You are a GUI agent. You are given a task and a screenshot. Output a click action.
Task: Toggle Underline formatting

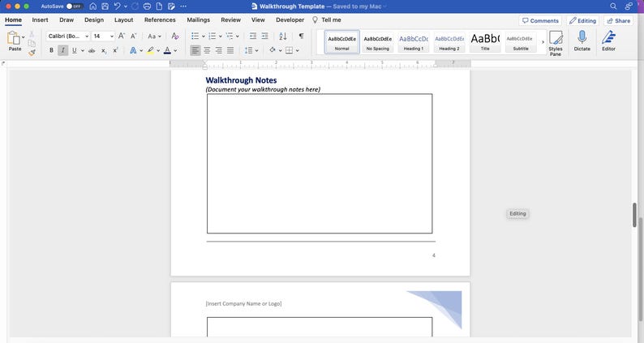click(75, 50)
